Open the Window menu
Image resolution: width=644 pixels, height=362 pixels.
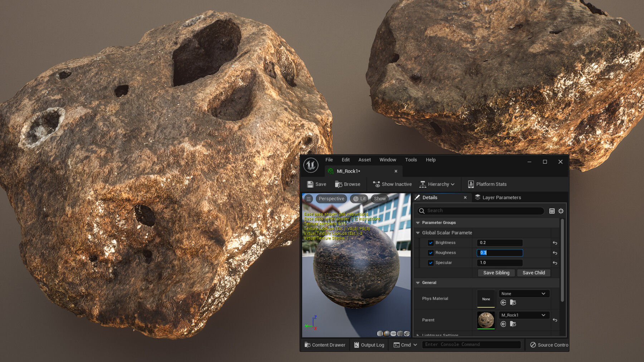[x=387, y=160]
